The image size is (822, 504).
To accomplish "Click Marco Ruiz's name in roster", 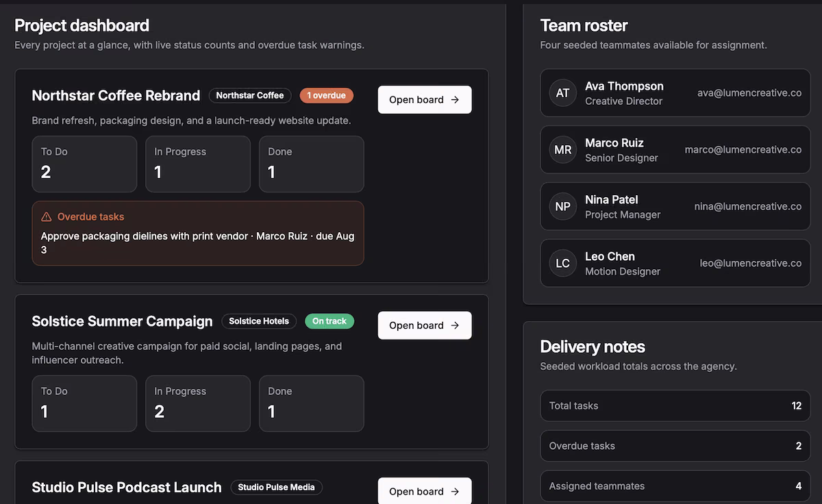I will pos(614,143).
